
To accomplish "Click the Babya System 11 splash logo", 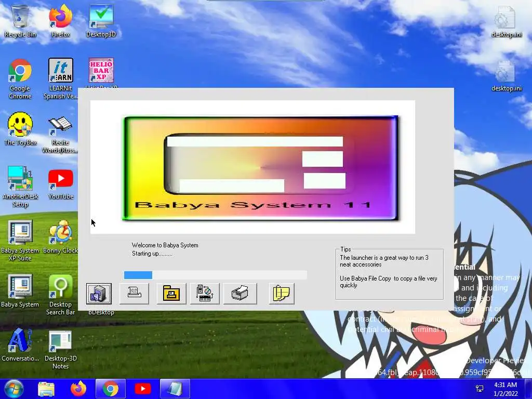I will coord(261,168).
